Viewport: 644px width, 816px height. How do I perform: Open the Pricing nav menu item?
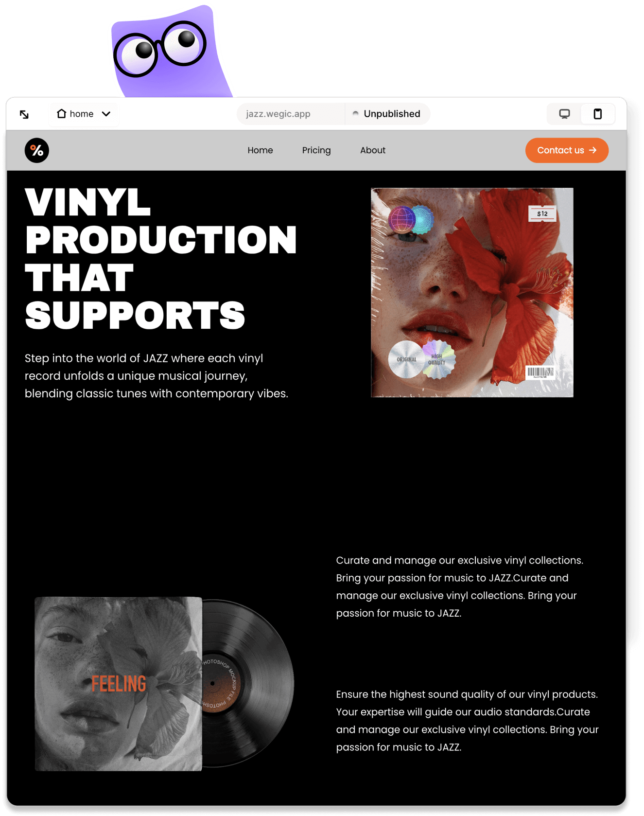point(316,150)
